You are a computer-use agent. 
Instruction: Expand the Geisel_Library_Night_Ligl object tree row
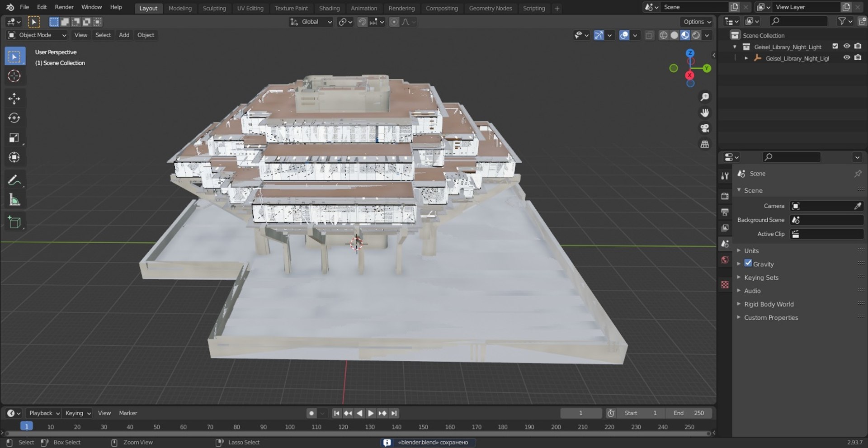(x=746, y=58)
